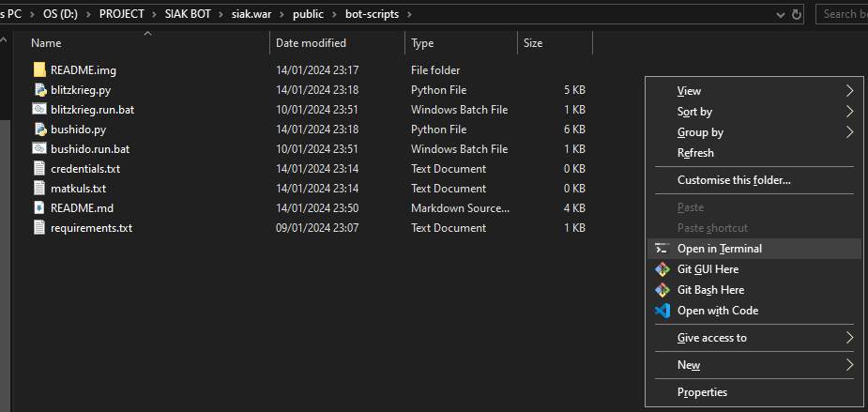Expand the View submenu arrow
The image size is (868, 412).
point(850,91)
